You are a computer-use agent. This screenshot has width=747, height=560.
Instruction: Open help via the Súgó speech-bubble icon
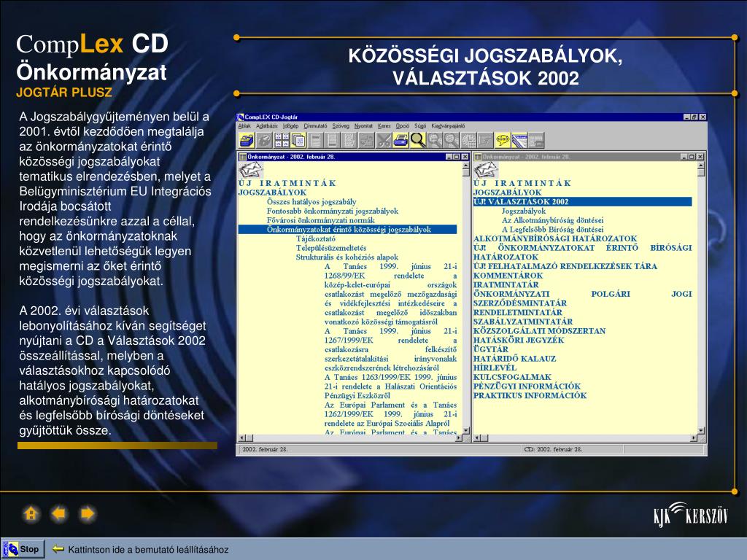[502, 140]
